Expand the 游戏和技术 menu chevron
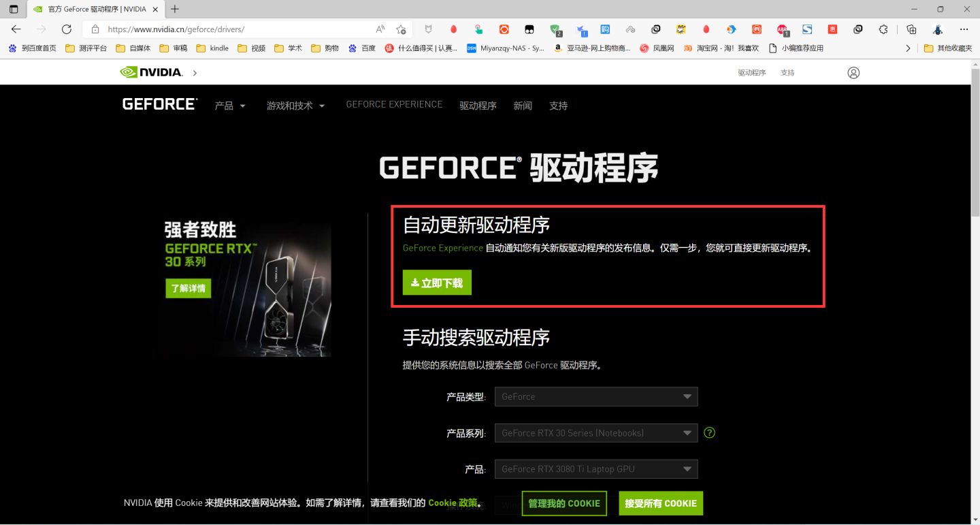This screenshot has height=525, width=980. tap(321, 106)
